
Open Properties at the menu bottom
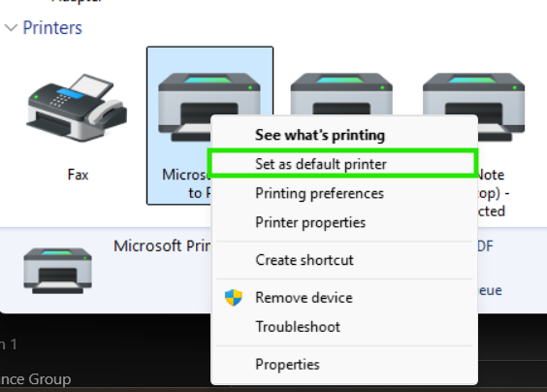(344, 365)
